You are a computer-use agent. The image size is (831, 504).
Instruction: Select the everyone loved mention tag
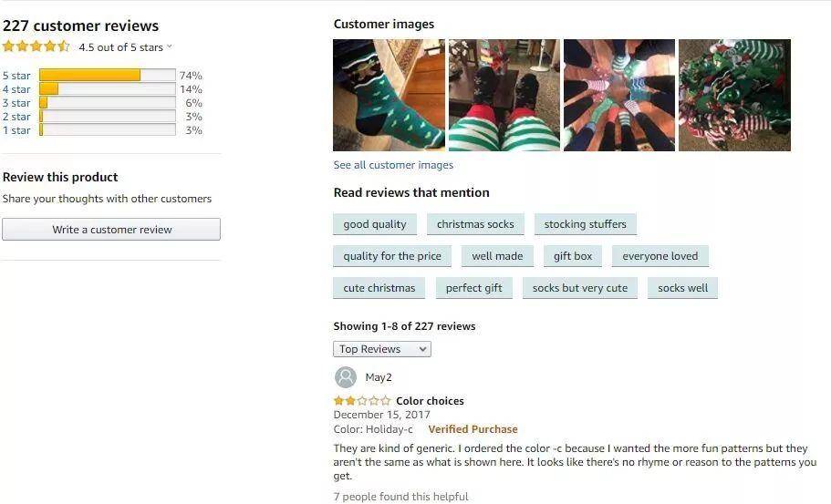click(x=660, y=256)
